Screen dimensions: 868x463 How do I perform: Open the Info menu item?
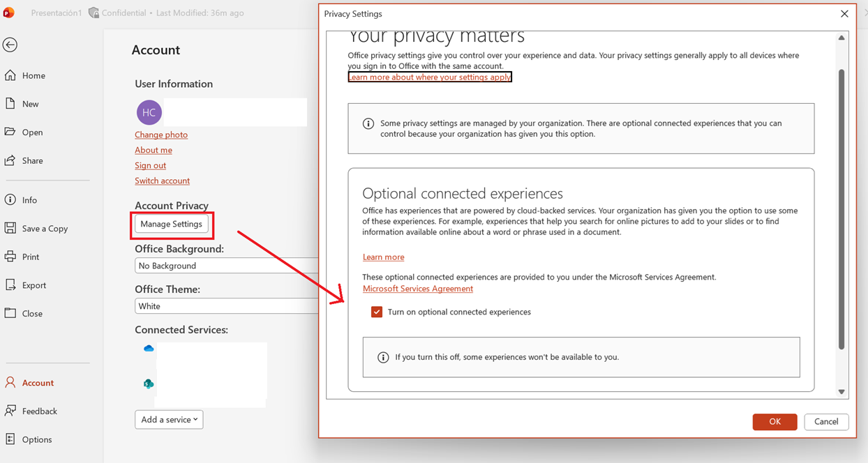click(29, 200)
